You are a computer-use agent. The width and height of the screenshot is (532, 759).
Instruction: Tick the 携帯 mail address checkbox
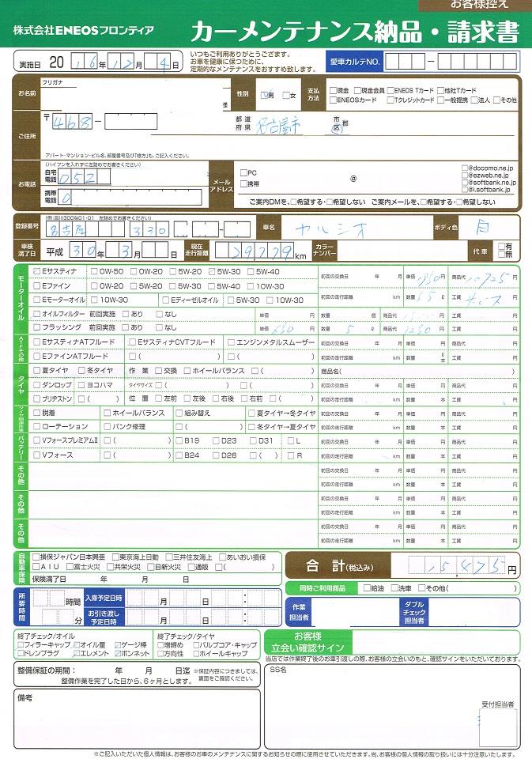243,183
